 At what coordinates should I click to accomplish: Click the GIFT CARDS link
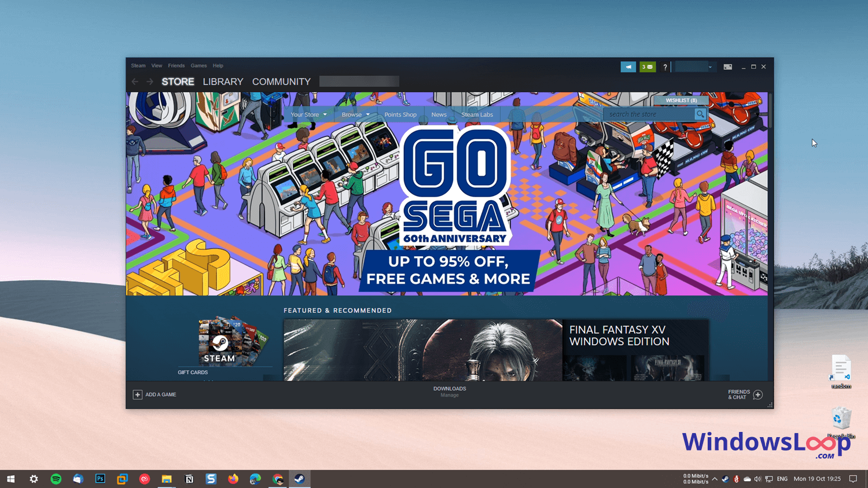coord(193,372)
